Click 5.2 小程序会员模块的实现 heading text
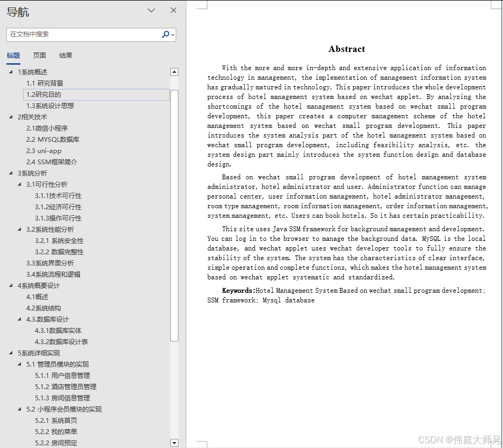The width and height of the screenshot is (503, 448). [64, 409]
